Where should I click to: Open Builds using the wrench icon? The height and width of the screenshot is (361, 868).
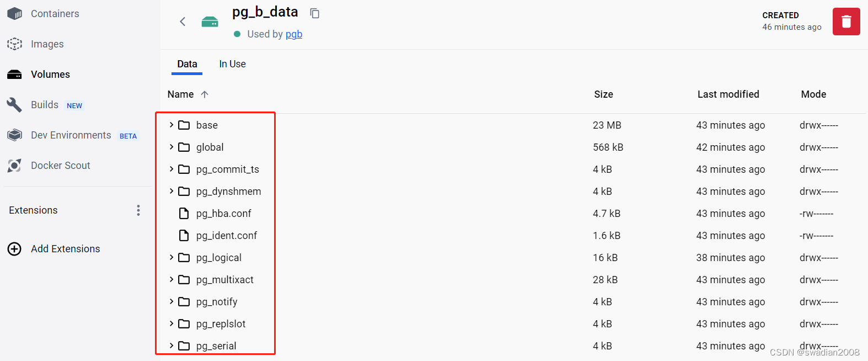[x=15, y=105]
